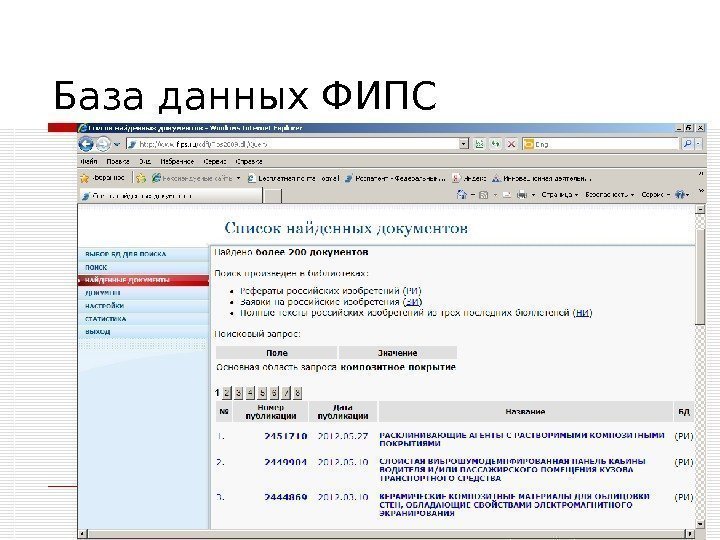Open the Правка menu
This screenshot has height=540, width=720.
point(118,162)
